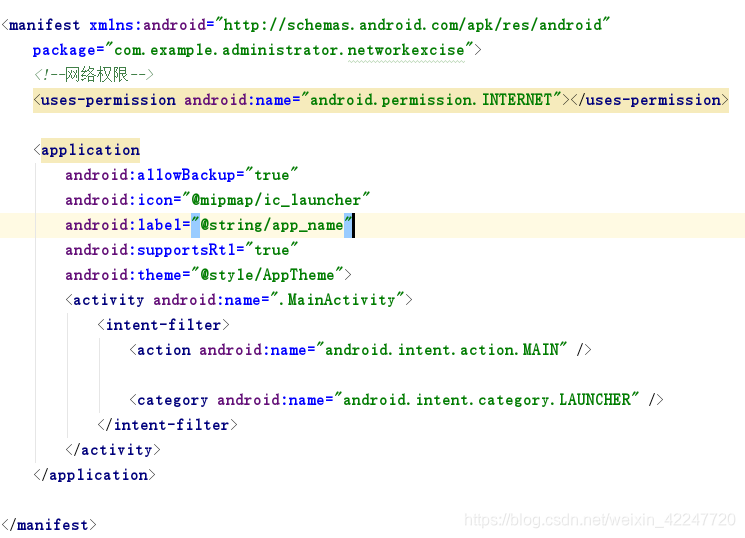This screenshot has height=538, width=745.
Task: Click the schemas.android.com URL value
Action: pos(412,25)
